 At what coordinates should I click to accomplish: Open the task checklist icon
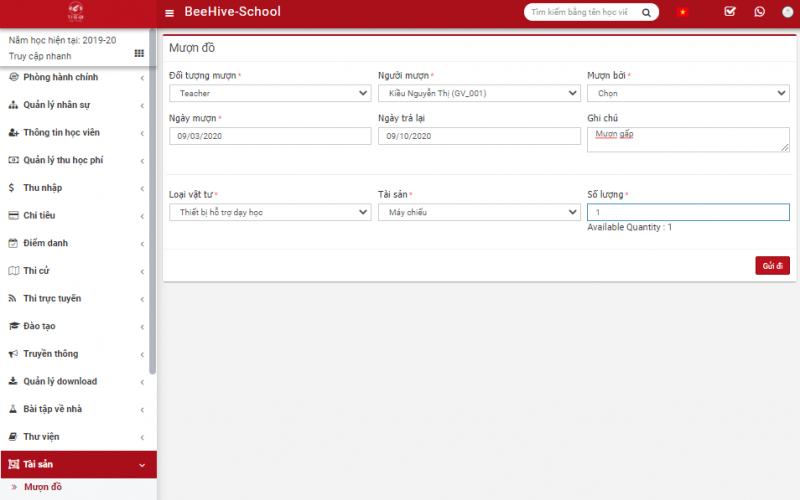730,12
